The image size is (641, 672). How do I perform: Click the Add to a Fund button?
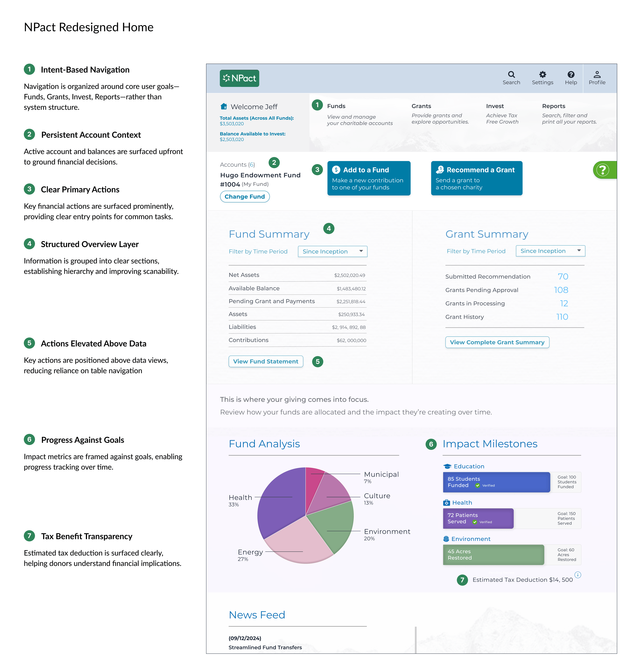point(369,178)
